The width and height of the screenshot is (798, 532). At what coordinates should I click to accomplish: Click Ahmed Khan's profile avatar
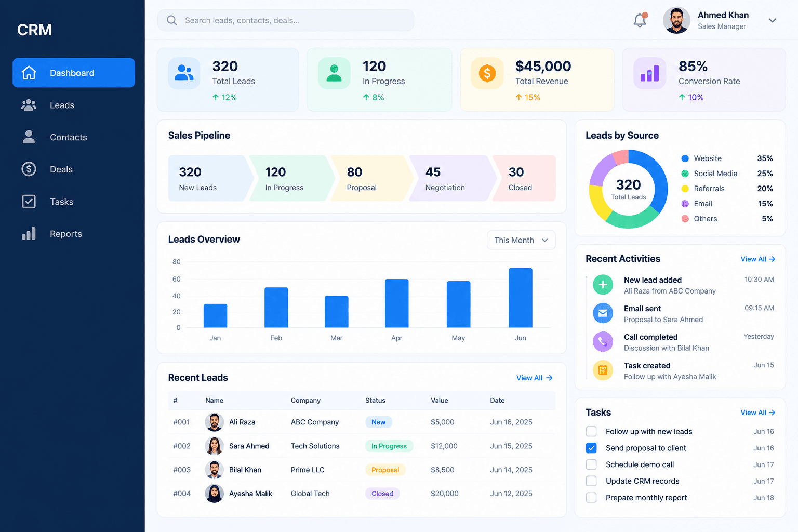point(676,20)
